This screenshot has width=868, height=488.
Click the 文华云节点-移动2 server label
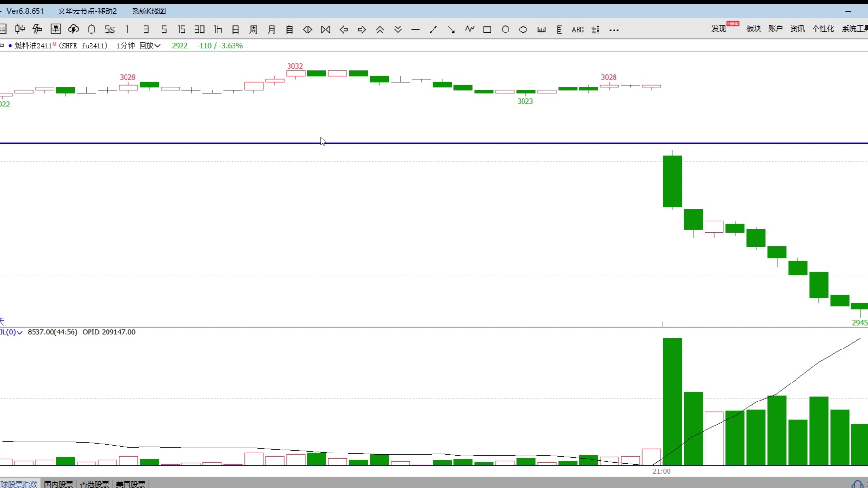88,11
